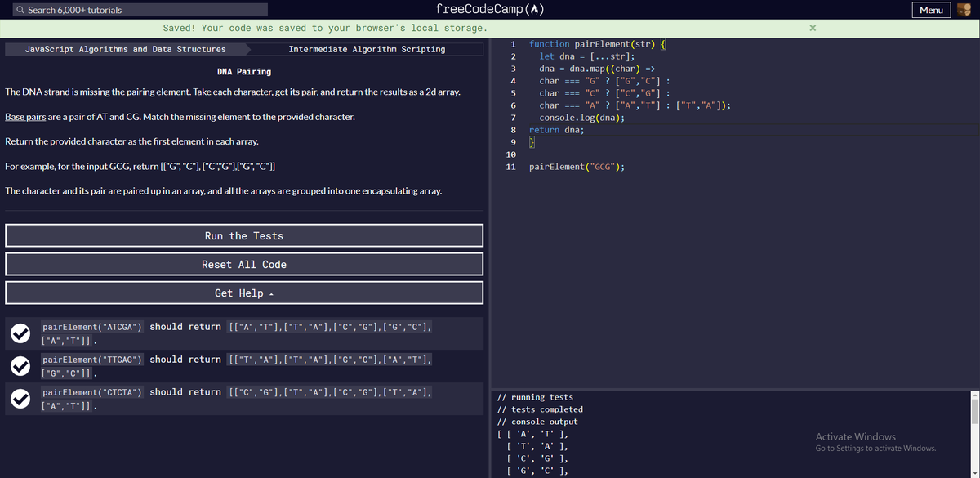Click the 'let dna = [...str];' line
Image resolution: width=980 pixels, height=478 pixels.
point(587,56)
